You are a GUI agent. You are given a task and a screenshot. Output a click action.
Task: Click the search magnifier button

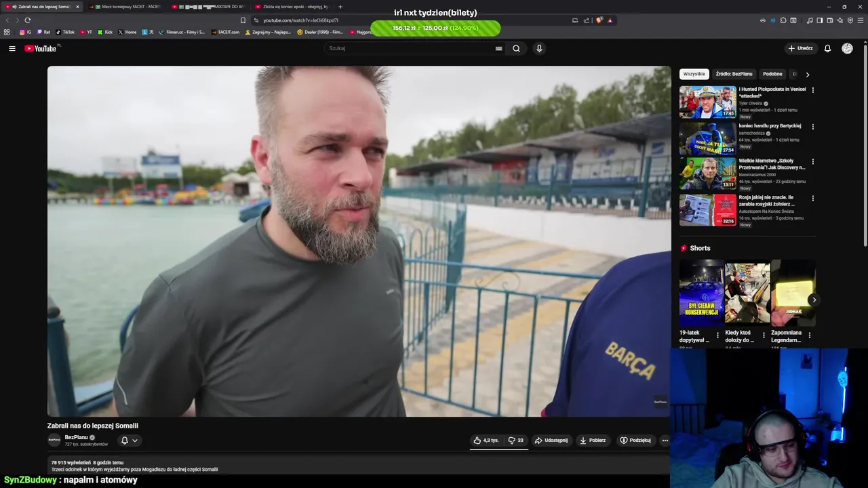click(516, 48)
